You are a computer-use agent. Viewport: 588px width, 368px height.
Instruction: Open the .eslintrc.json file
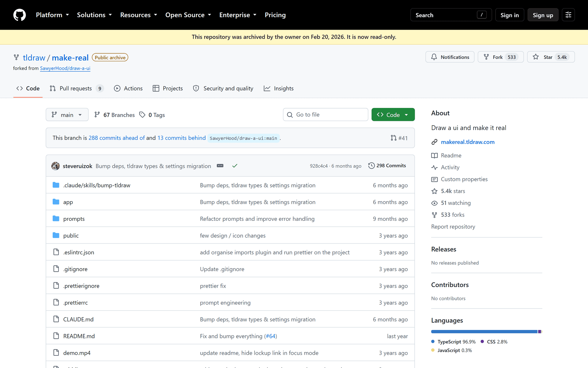tap(79, 252)
